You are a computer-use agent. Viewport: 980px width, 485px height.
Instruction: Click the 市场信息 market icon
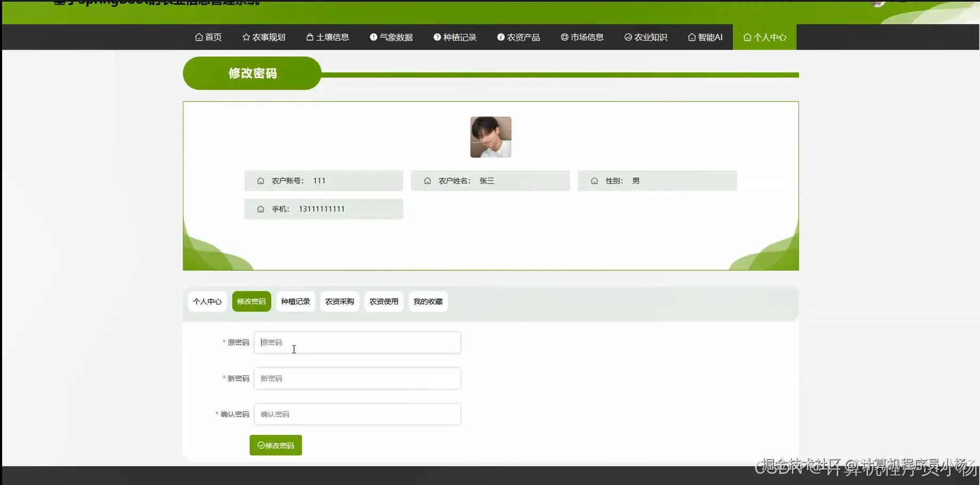click(x=564, y=37)
